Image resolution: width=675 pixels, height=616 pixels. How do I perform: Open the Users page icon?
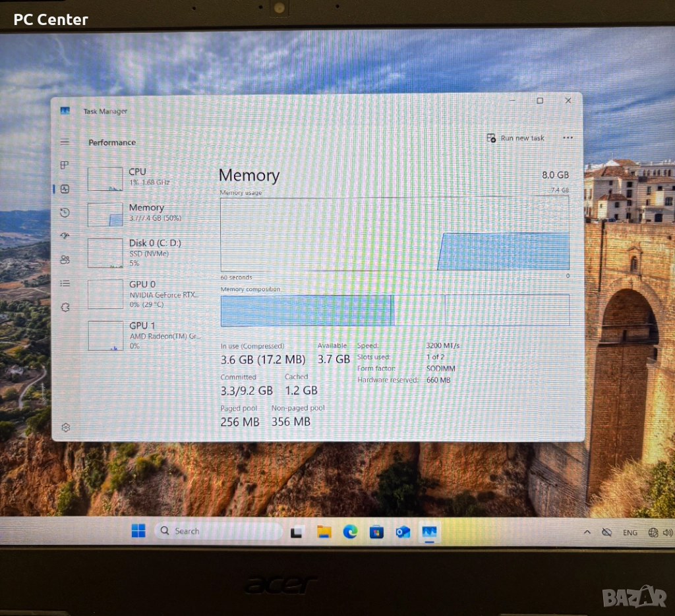tap(65, 260)
